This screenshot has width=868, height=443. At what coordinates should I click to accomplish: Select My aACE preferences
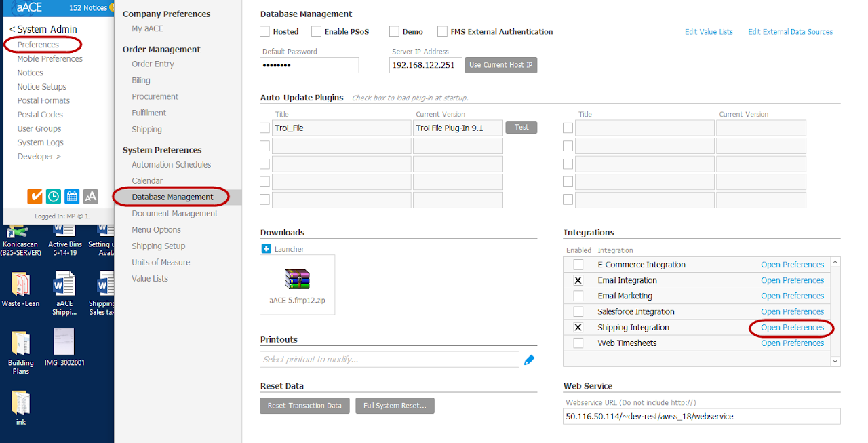[148, 28]
